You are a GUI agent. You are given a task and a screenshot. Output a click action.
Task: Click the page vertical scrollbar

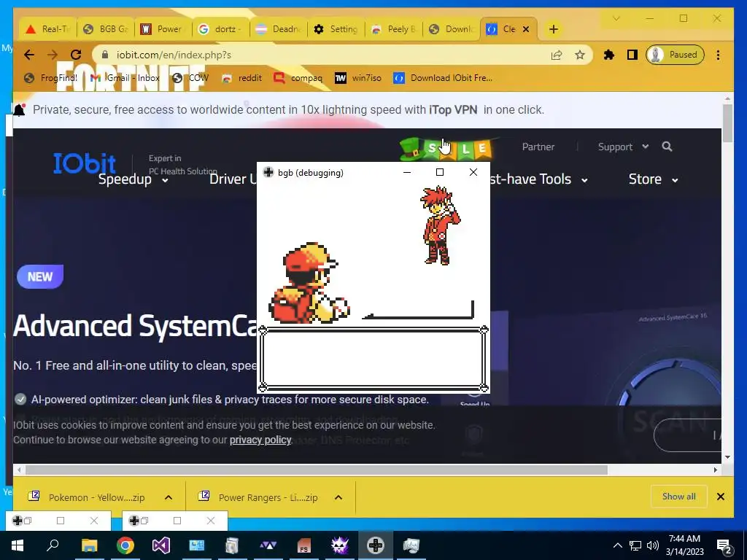727,123
